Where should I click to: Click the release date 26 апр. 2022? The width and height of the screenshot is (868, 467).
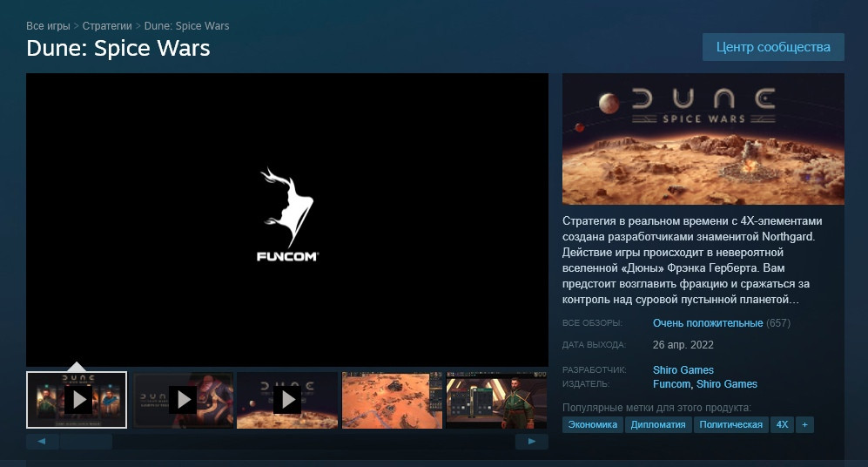tap(683, 344)
